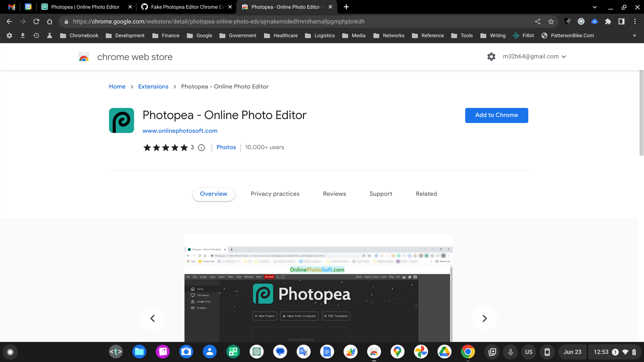The height and width of the screenshot is (362, 644).
Task: Open Chrome Web Store settings gear
Action: 491,56
